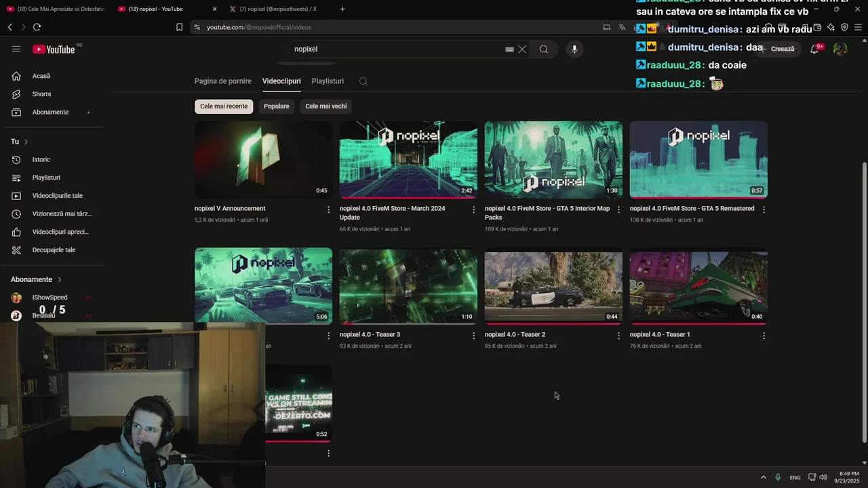868x488 pixels.
Task: Open the account avatar menu
Action: [840, 49]
